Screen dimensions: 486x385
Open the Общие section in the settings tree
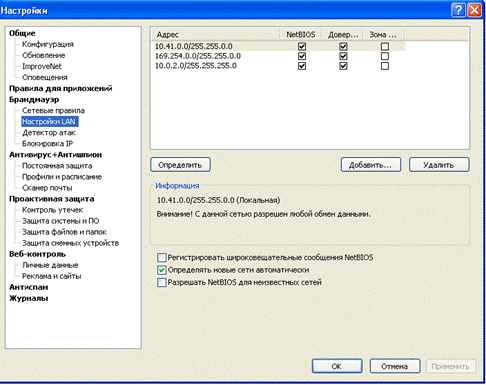[22, 33]
